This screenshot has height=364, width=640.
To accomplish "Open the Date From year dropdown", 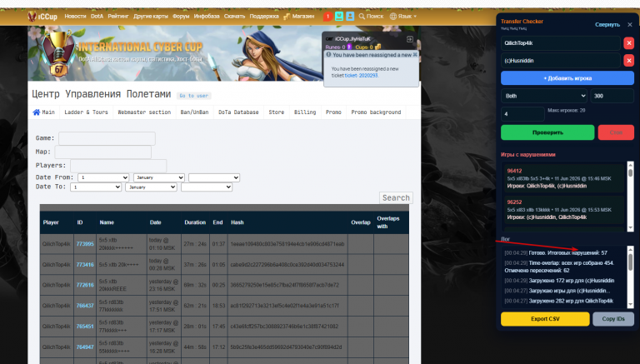I will pyautogui.click(x=214, y=177).
